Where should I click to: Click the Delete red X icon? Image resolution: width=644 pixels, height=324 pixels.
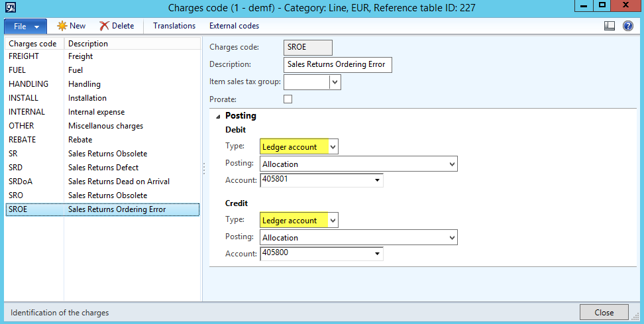click(x=105, y=26)
